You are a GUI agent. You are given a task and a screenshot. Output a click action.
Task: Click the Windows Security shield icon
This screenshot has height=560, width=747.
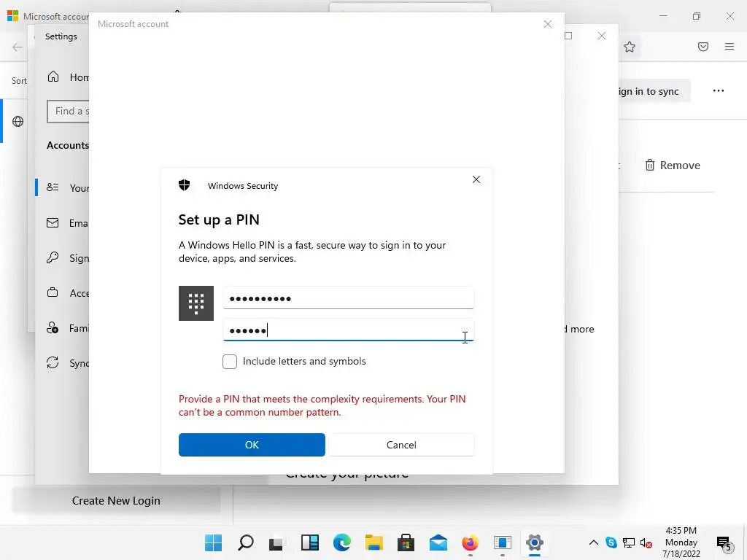(x=185, y=184)
